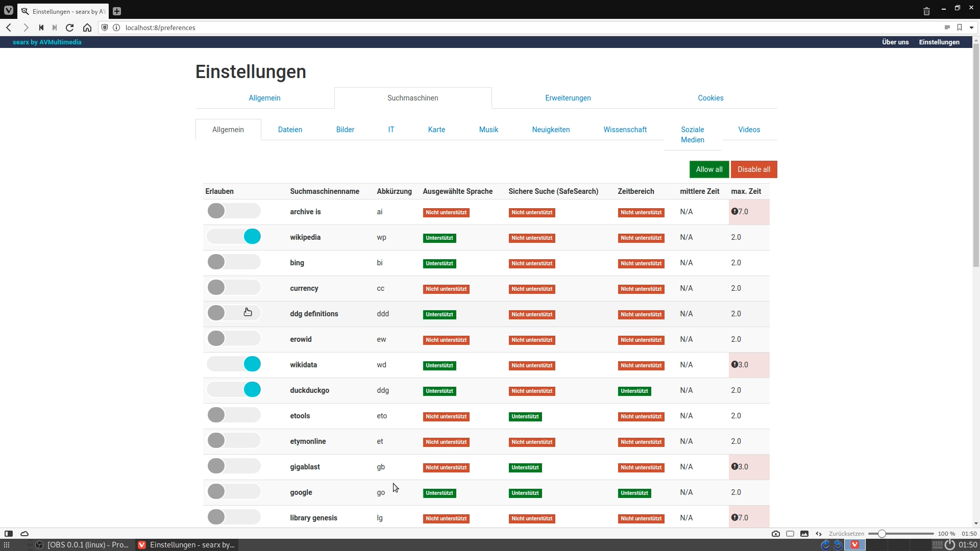Image resolution: width=980 pixels, height=551 pixels.
Task: Open Einstellungen link in top bar
Action: click(939, 42)
